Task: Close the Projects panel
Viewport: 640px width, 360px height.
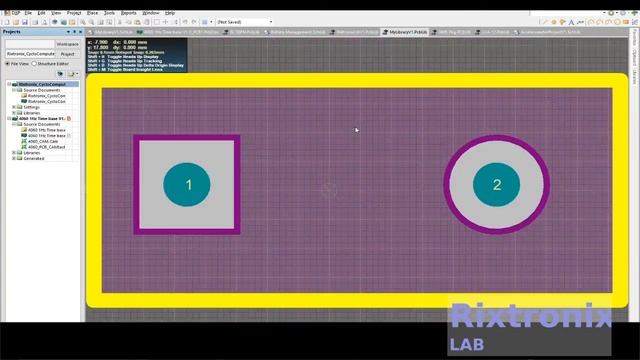Action: point(80,32)
